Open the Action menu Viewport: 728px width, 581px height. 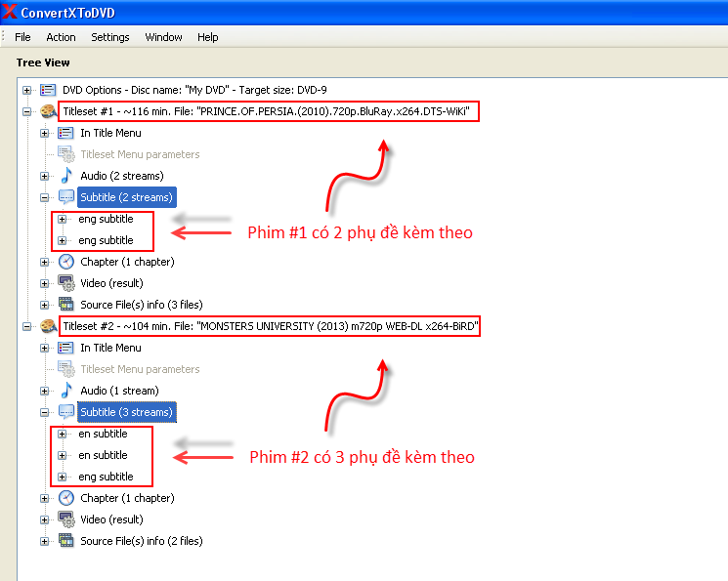[61, 37]
